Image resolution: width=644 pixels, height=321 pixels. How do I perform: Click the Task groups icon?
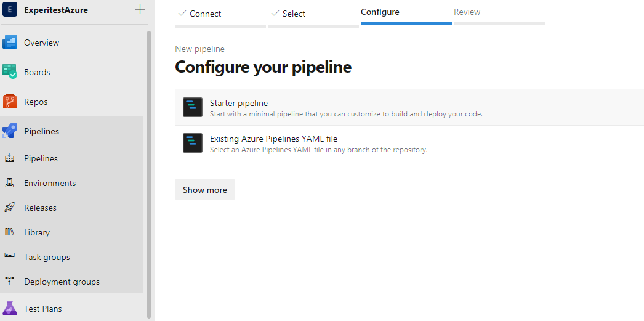coord(10,256)
